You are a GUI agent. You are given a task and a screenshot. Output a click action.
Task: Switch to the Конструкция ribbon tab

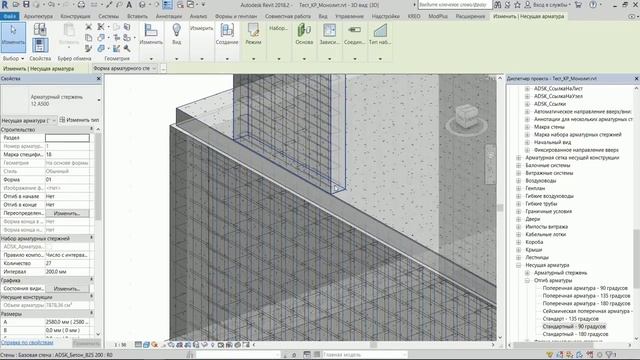76,16
